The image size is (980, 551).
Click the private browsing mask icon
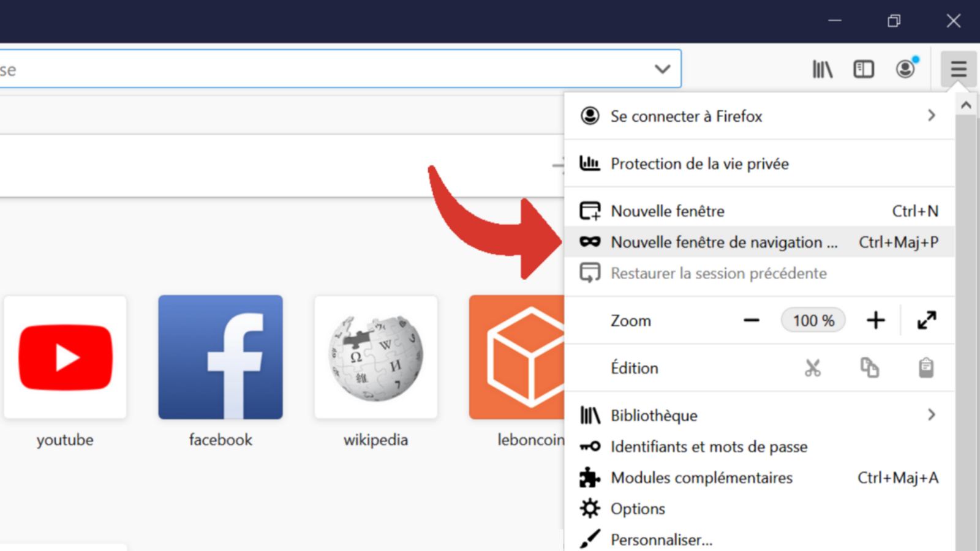point(590,241)
